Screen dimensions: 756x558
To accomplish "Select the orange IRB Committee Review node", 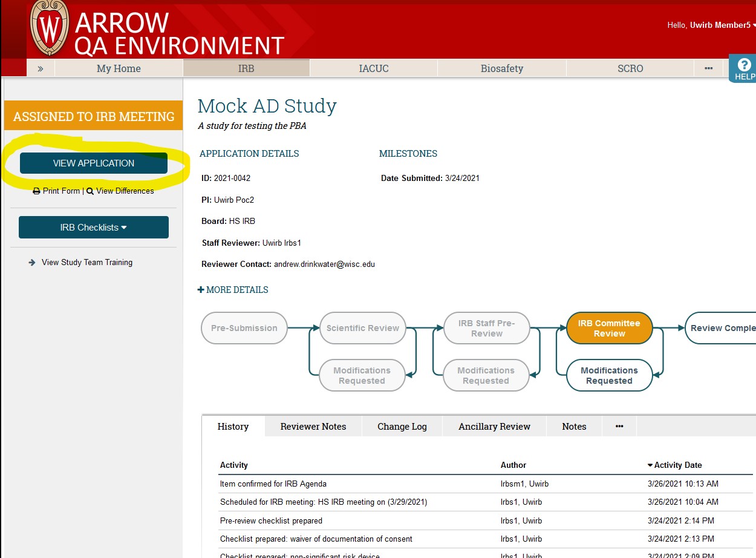I will click(x=608, y=327).
